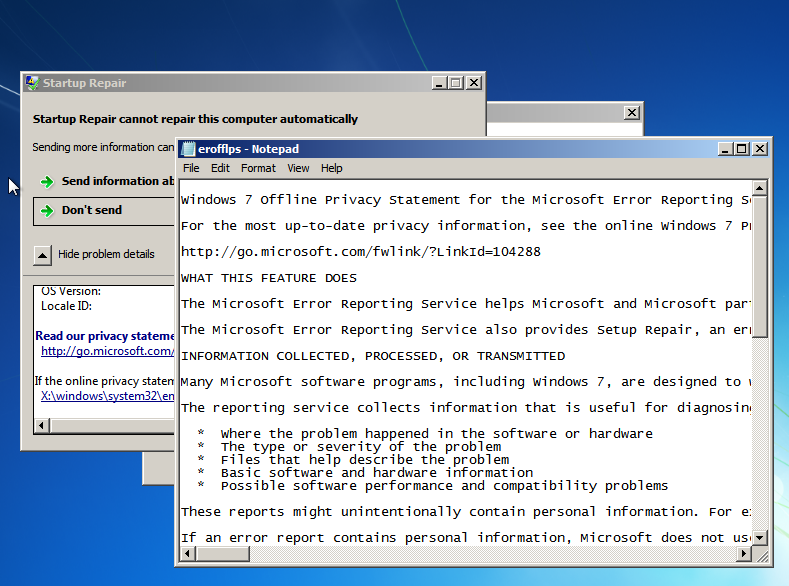Click 'Possible software performance and compatibility problems' line

444,486
